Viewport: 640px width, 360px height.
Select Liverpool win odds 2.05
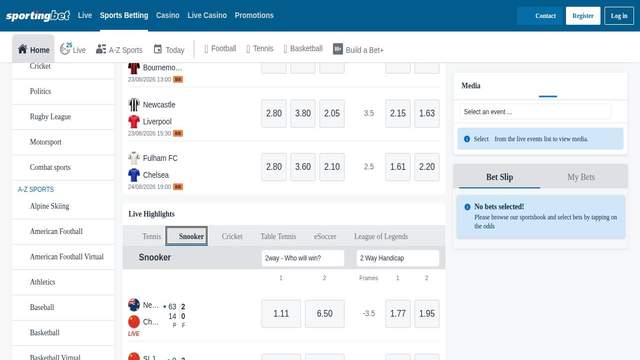pyautogui.click(x=332, y=113)
